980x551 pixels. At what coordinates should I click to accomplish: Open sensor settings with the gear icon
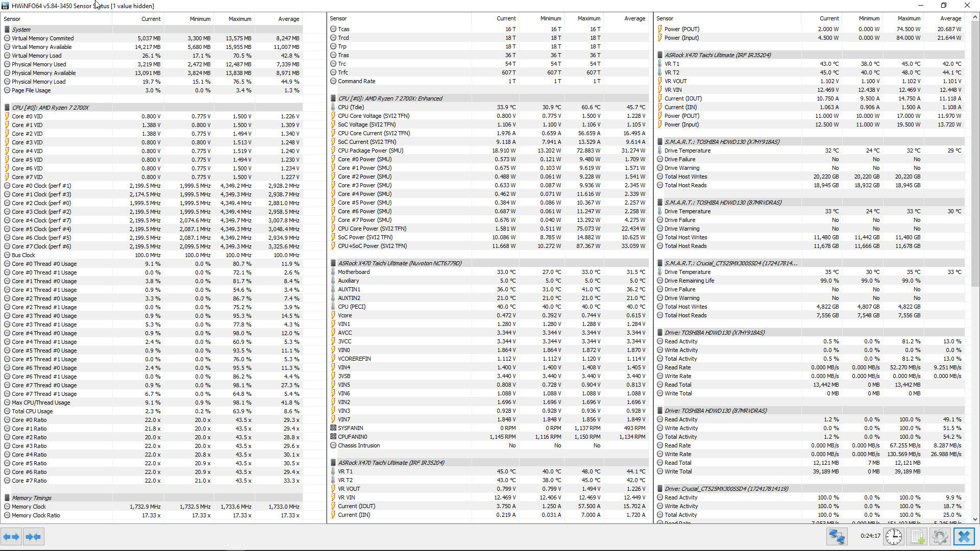point(940,537)
